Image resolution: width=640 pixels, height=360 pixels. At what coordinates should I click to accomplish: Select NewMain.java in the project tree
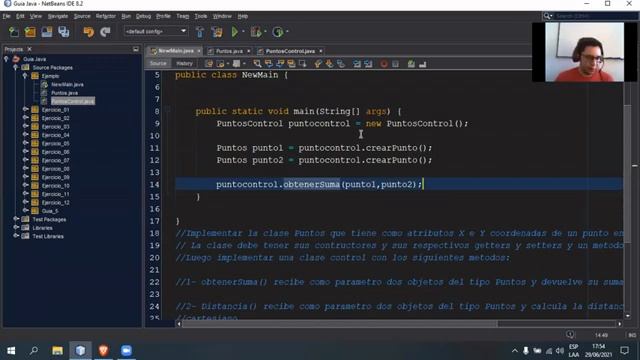coord(67,84)
